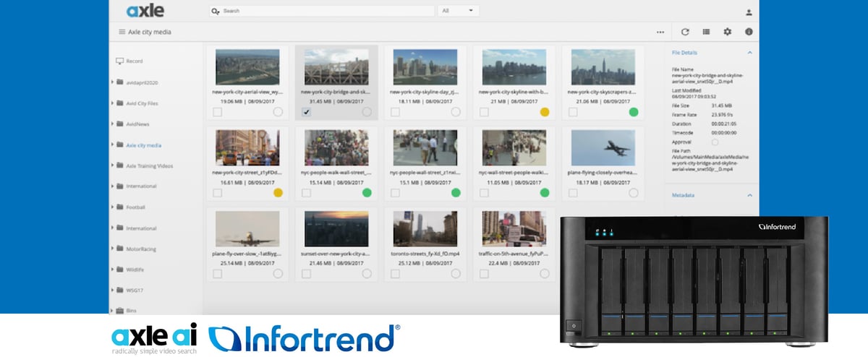Click yellow approval status on new-york-city-skyline-with-b clip
Screen dimensions: 868x357
545,112
